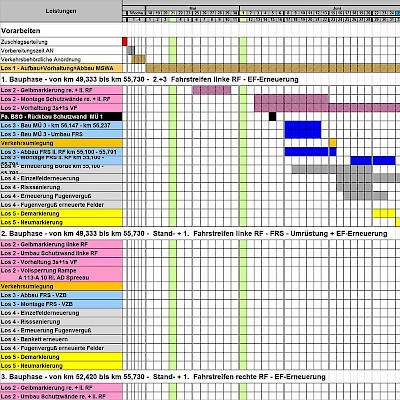Click the gray Vorbereitungszeit AN bar
400x400 pixels.
tap(131, 50)
